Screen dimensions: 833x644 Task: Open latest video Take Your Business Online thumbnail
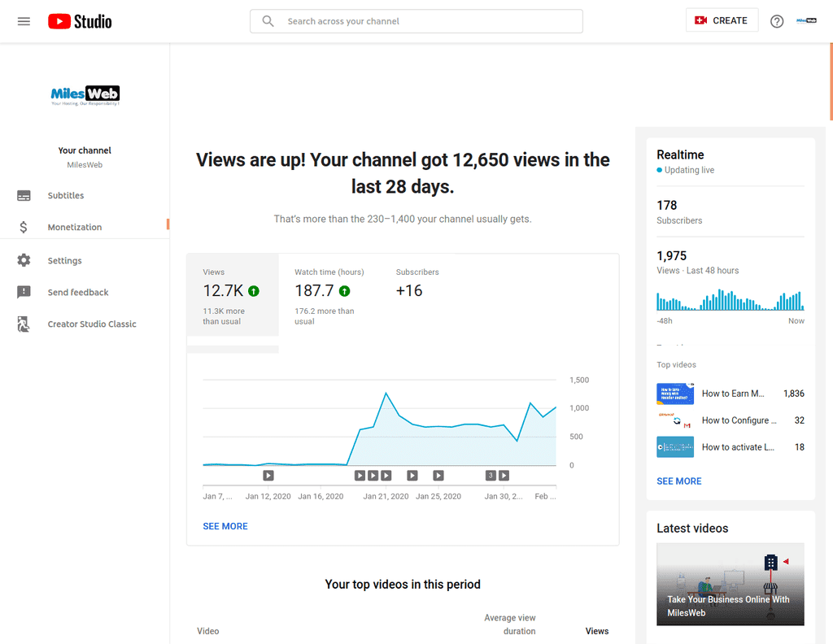(731, 584)
